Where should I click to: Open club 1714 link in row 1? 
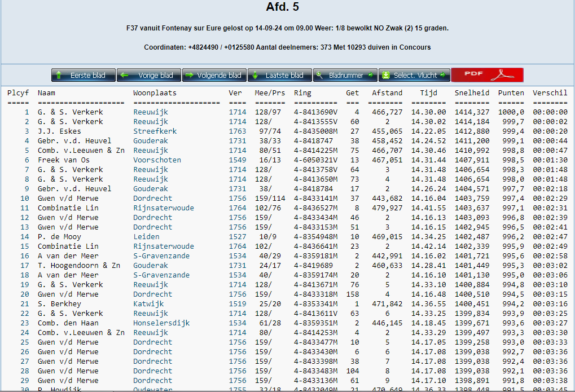pos(237,112)
